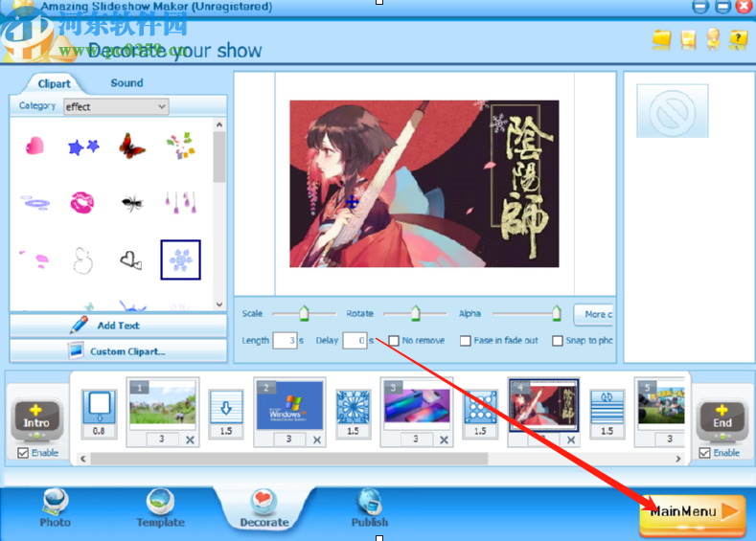Click the timeline scroll left arrow
The height and width of the screenshot is (541, 756).
click(x=83, y=459)
